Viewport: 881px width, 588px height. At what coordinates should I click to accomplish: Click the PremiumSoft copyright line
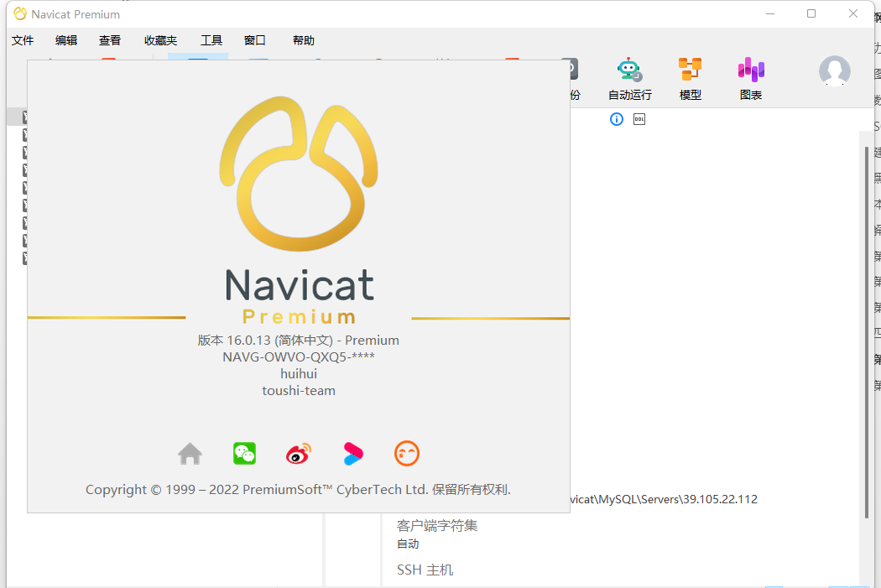coord(299,490)
